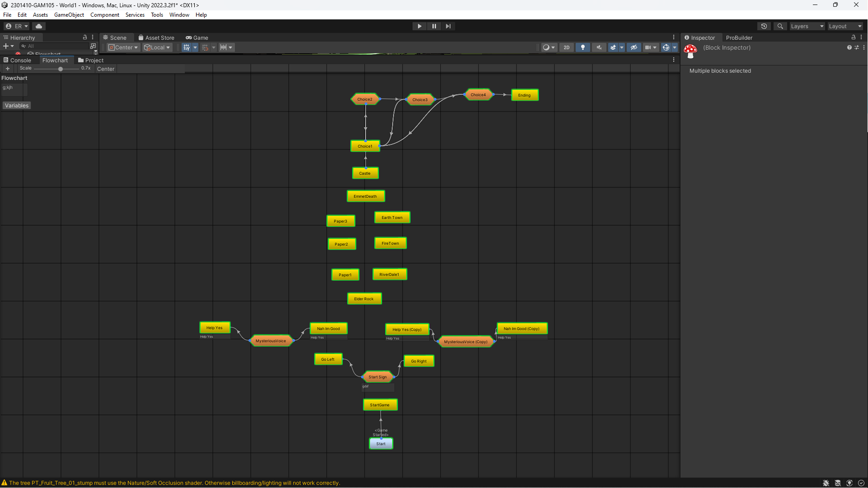
Task: Adjust the Flowchart Scale slider handle
Action: coord(61,69)
